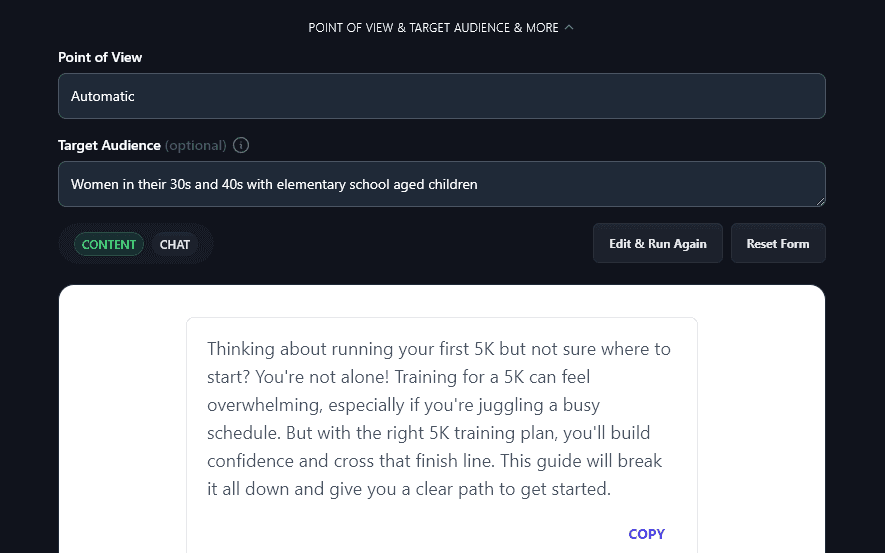This screenshot has height=553, width=885.
Task: Switch to the CONTENT view
Action: pyautogui.click(x=109, y=244)
